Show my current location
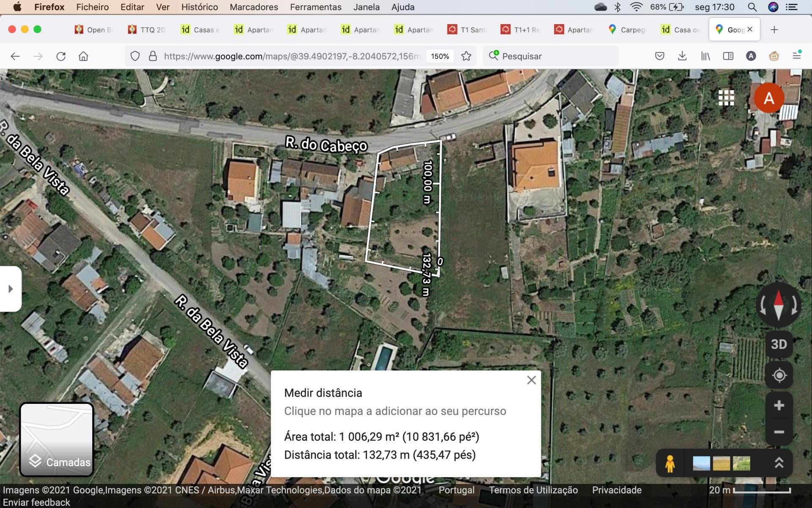This screenshot has width=812, height=508. coord(779,375)
